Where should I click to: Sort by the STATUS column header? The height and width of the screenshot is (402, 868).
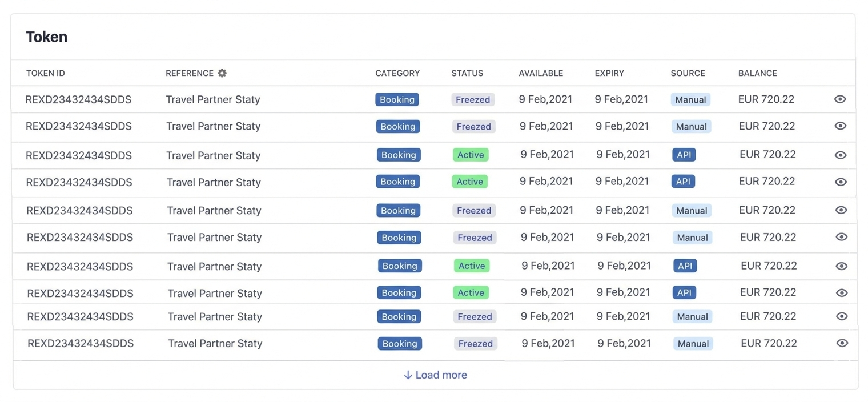click(x=467, y=73)
